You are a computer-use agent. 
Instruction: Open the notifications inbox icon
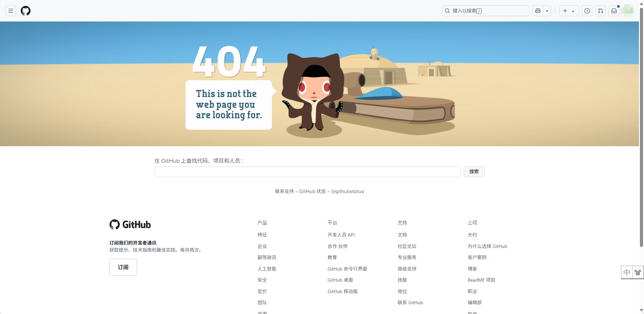(x=614, y=11)
